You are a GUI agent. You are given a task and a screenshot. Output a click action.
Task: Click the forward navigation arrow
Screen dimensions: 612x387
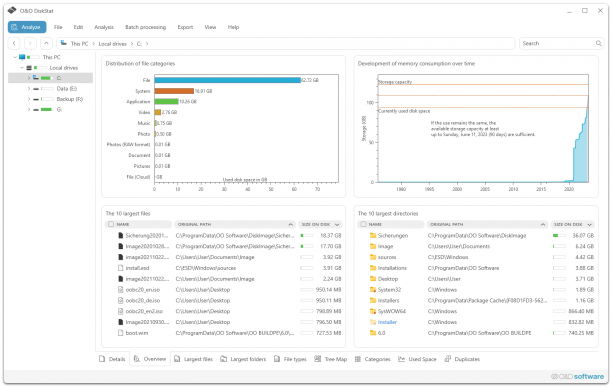(30, 43)
